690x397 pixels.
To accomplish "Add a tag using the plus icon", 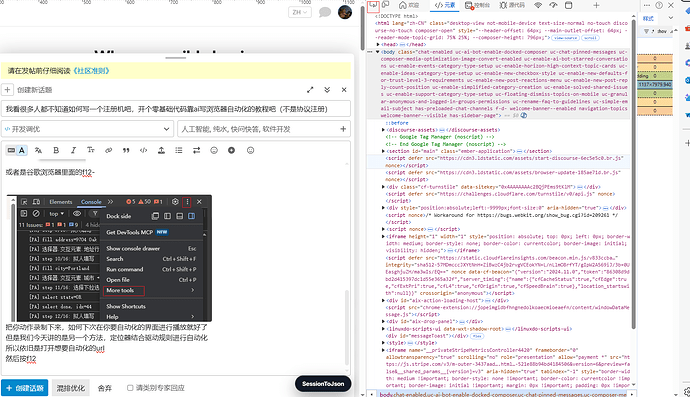I will pos(343,129).
